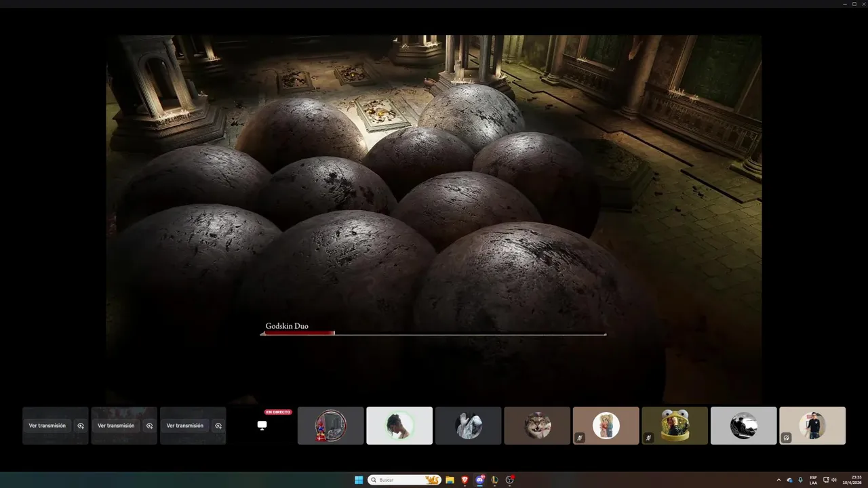
Task: Click the main Elden Ring stream video
Action: (434, 220)
